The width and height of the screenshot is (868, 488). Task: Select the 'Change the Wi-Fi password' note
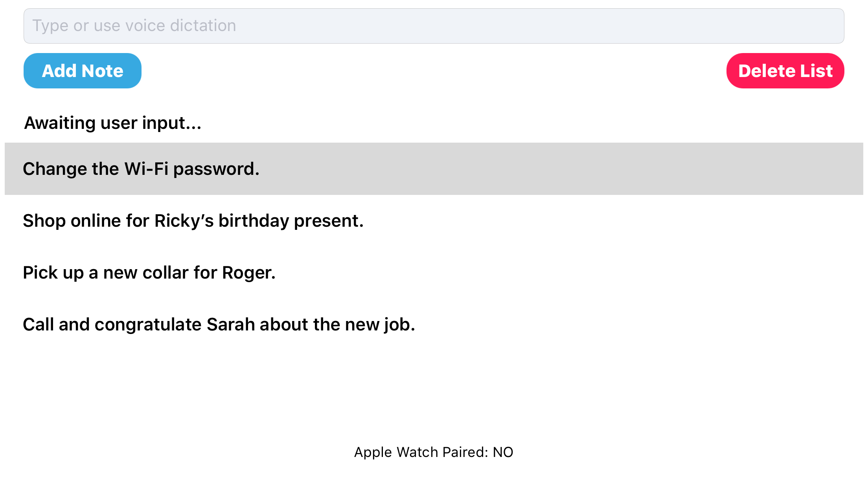[x=141, y=169]
